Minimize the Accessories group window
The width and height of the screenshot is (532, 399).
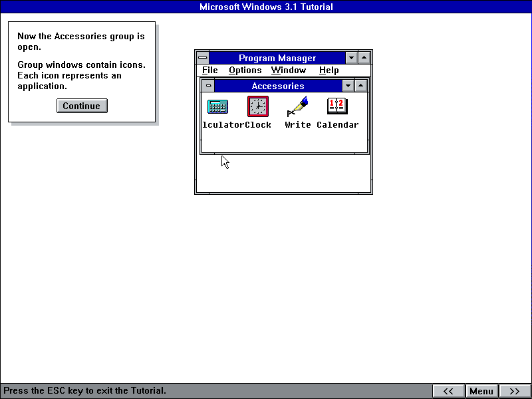point(348,86)
